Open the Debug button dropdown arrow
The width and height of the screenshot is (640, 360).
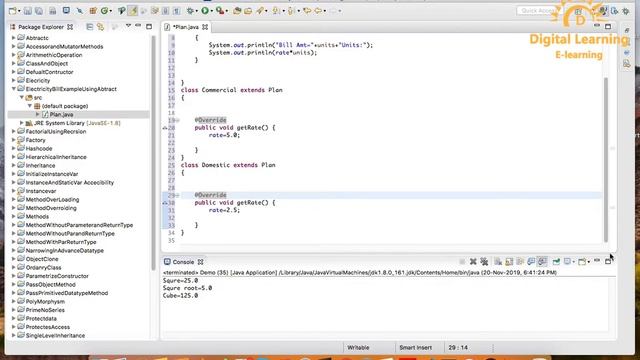pyautogui.click(x=197, y=11)
